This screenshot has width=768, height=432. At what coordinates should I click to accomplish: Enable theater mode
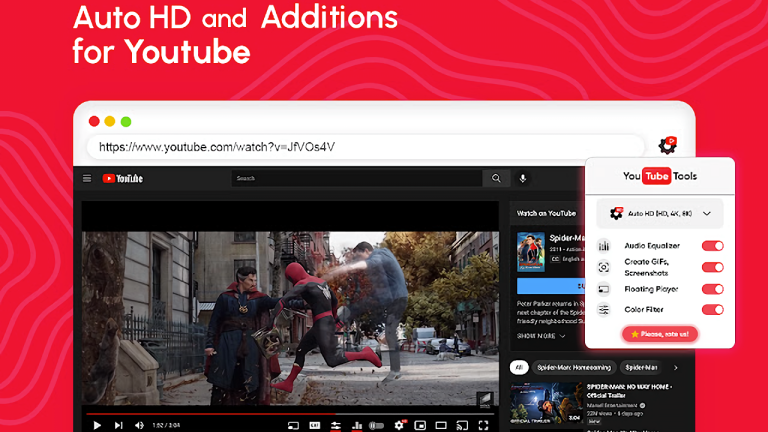click(x=441, y=425)
